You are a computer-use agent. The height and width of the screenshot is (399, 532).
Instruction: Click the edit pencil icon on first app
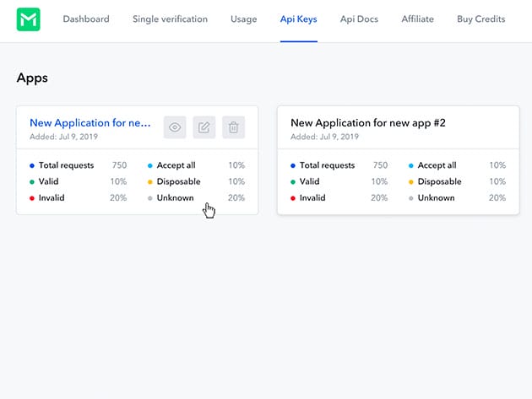point(204,127)
